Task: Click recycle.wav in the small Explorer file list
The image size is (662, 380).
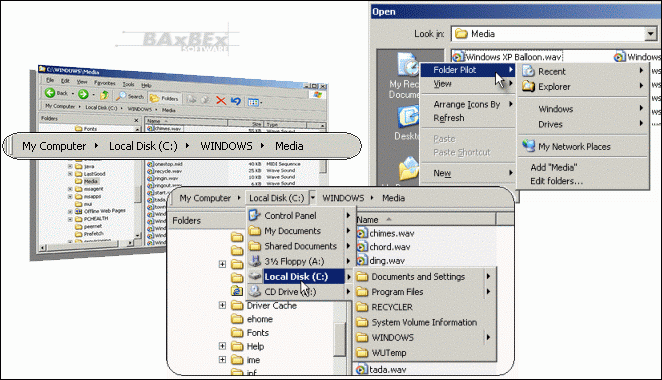Action: [165, 171]
